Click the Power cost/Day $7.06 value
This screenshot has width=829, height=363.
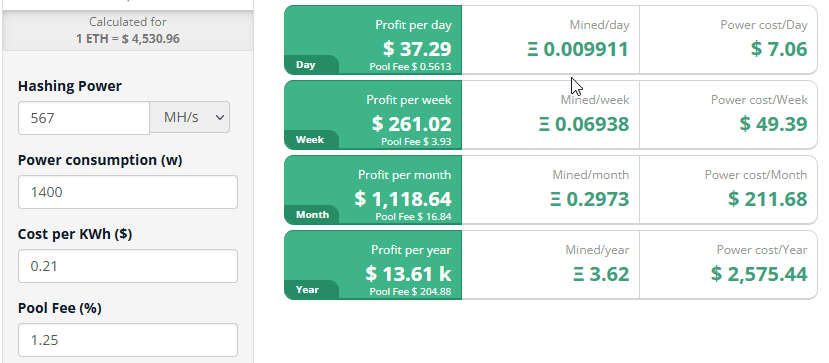click(x=779, y=49)
